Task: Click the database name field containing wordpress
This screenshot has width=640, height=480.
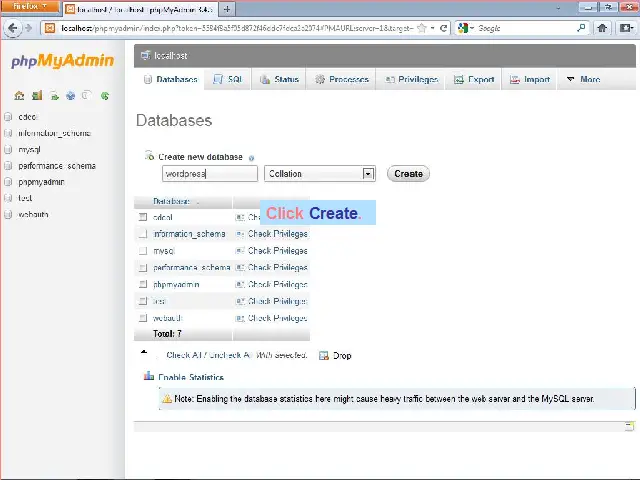Action: point(210,174)
